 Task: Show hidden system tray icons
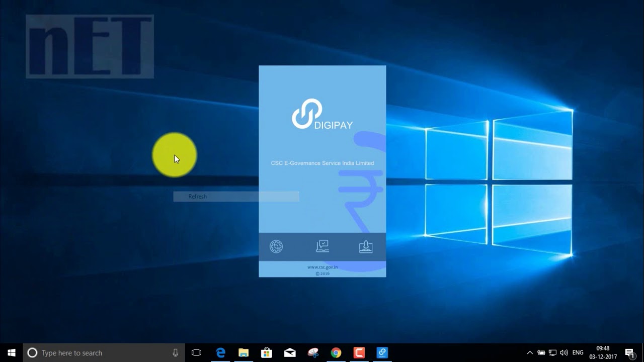(x=530, y=353)
